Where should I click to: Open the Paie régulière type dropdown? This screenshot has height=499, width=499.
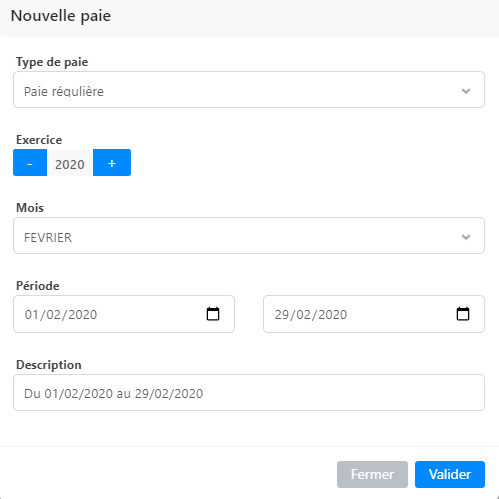tap(249, 89)
